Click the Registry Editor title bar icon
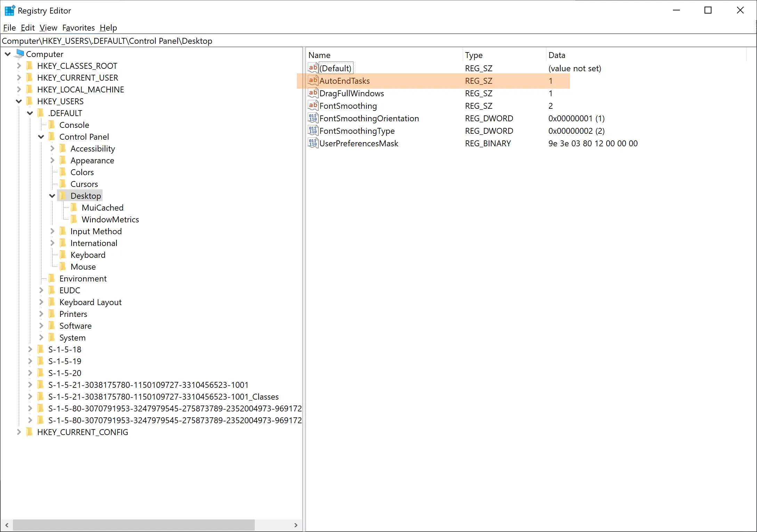The image size is (757, 532). 9,11
